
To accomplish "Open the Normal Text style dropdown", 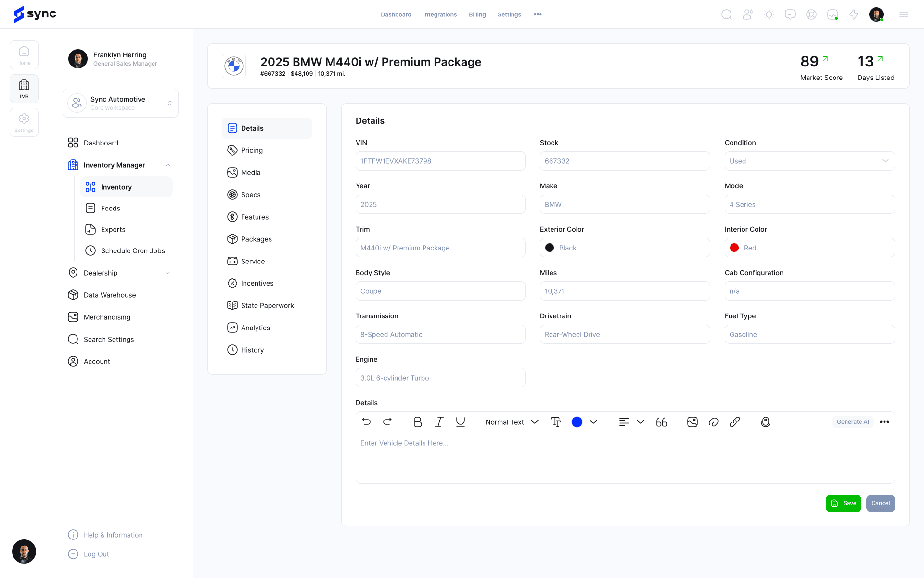I will click(512, 422).
